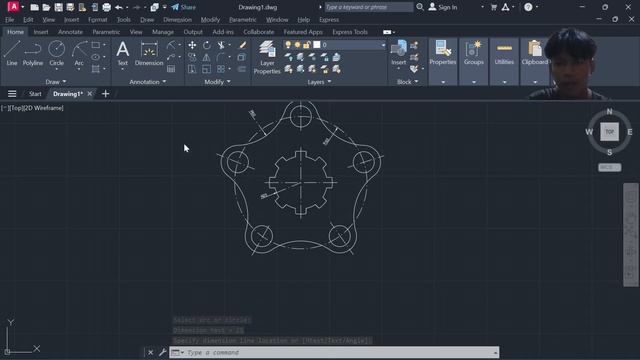640x360 pixels.
Task: Open the AutoCAD application menu button
Action: (13, 7)
